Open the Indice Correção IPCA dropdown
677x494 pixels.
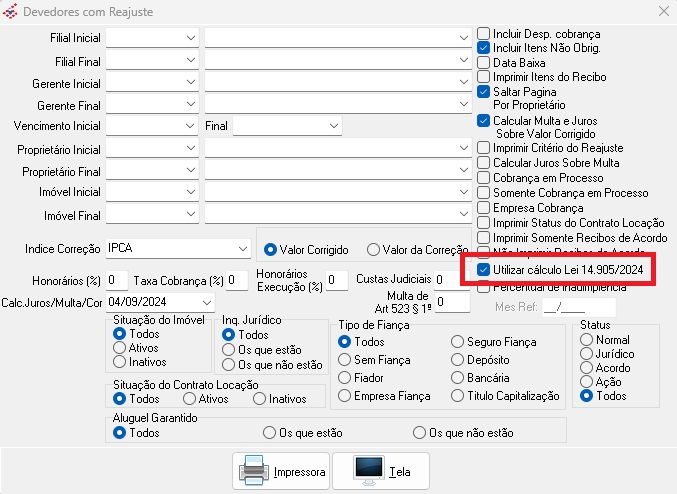[243, 248]
